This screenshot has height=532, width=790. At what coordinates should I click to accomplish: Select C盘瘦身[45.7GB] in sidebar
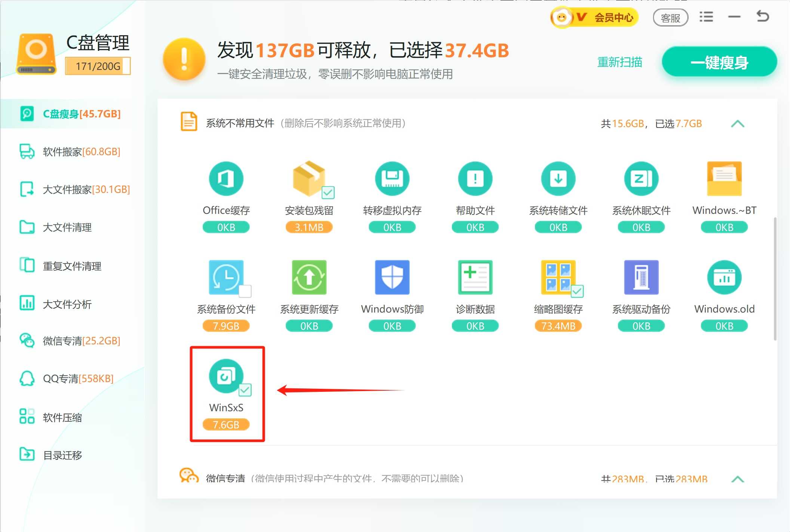(x=73, y=114)
